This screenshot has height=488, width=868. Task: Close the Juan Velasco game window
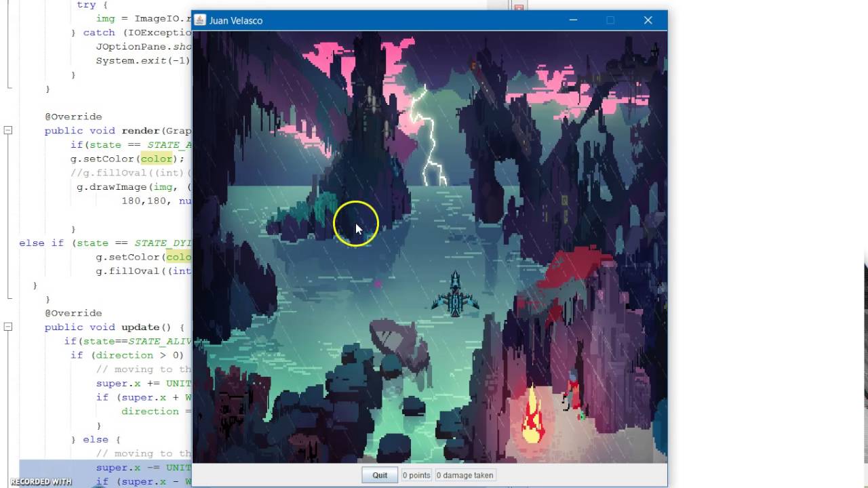click(x=648, y=20)
